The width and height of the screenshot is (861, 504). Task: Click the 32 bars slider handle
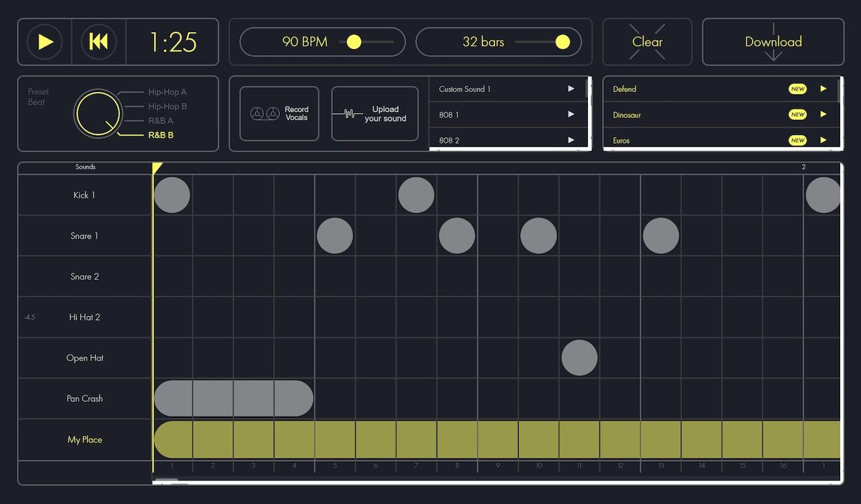pos(562,42)
